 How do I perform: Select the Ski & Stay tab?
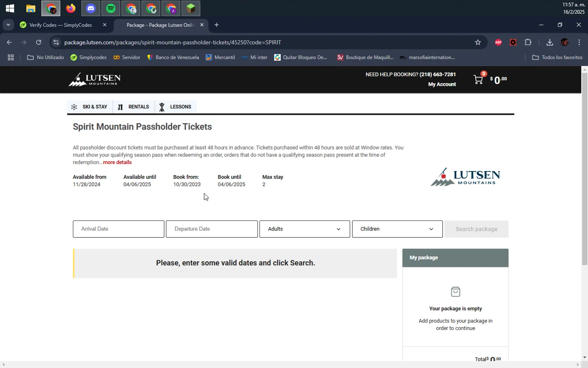(90, 107)
